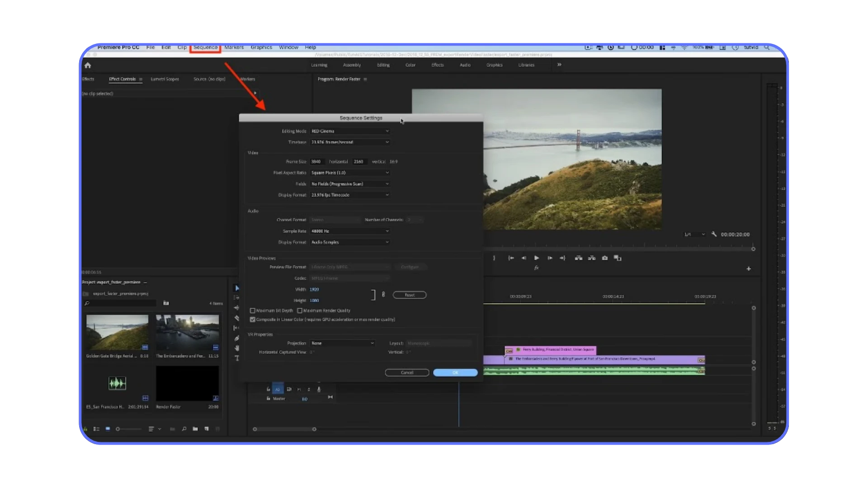The image size is (868, 488).
Task: Click Cancel in Sequence Settings
Action: pyautogui.click(x=407, y=372)
